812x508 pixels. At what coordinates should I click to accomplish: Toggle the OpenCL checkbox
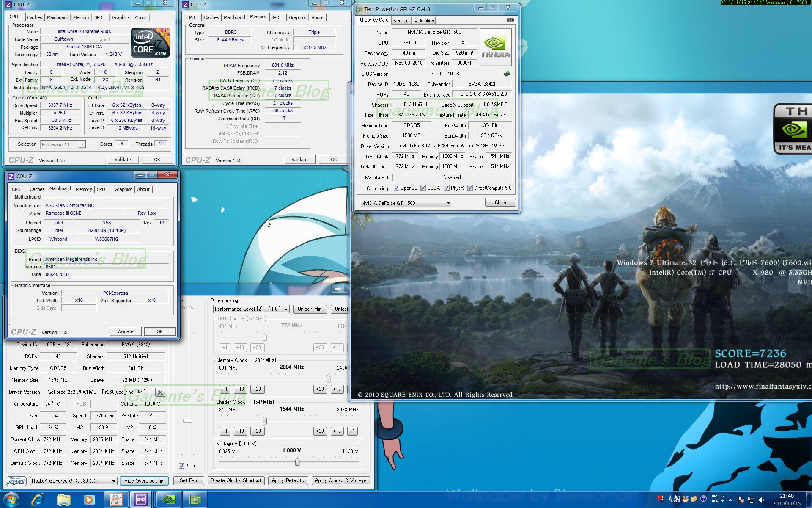(396, 188)
